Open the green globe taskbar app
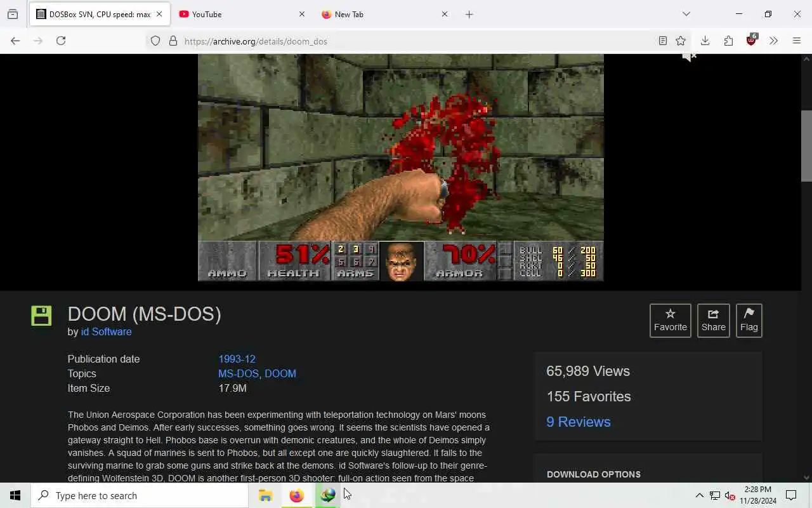 pos(327,495)
